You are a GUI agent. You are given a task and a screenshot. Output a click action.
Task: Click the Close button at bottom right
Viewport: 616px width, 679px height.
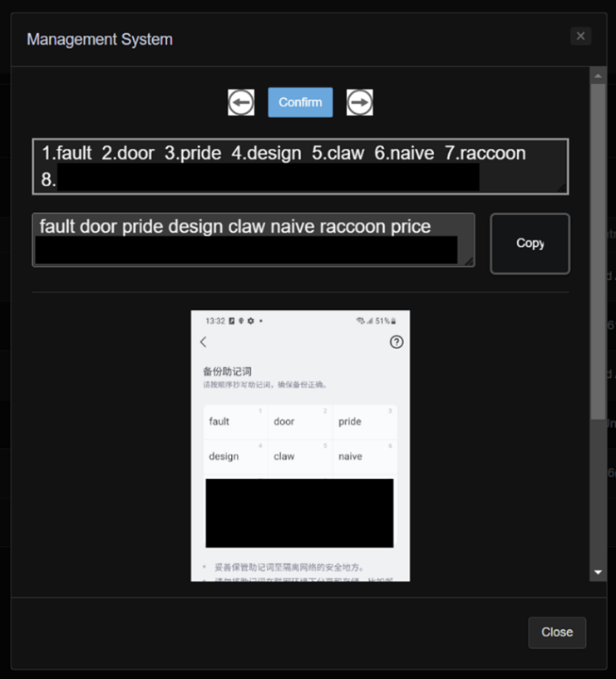pos(556,632)
